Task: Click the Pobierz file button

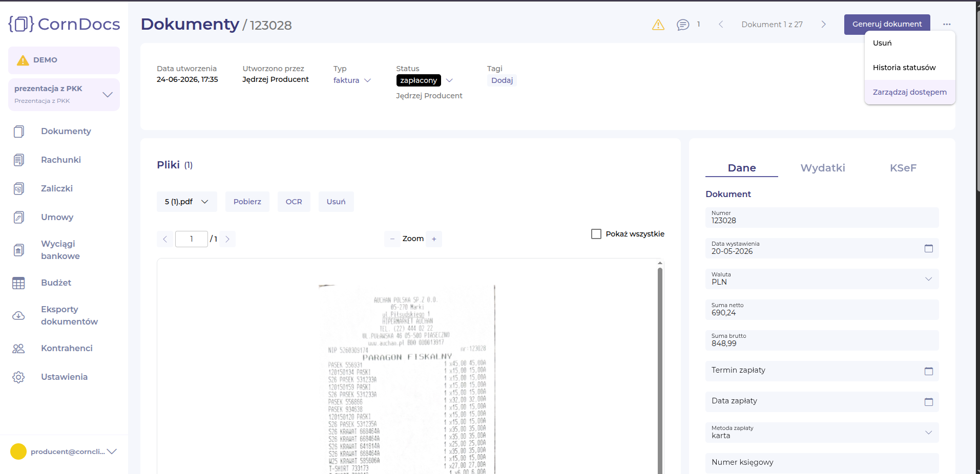Action: [x=247, y=202]
